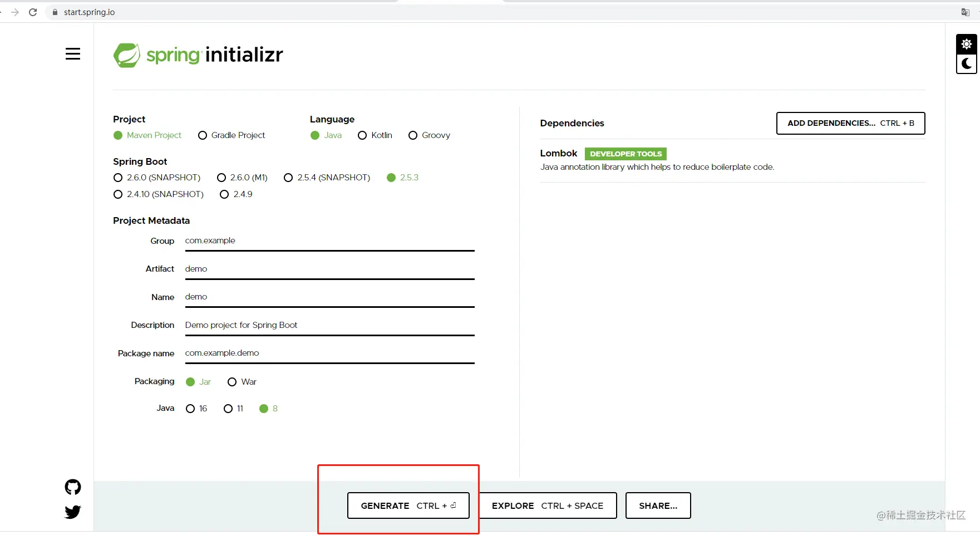Select Spring Boot 2.4.10 (SNAPSHOT)
This screenshot has width=980, height=535.
[x=159, y=194]
